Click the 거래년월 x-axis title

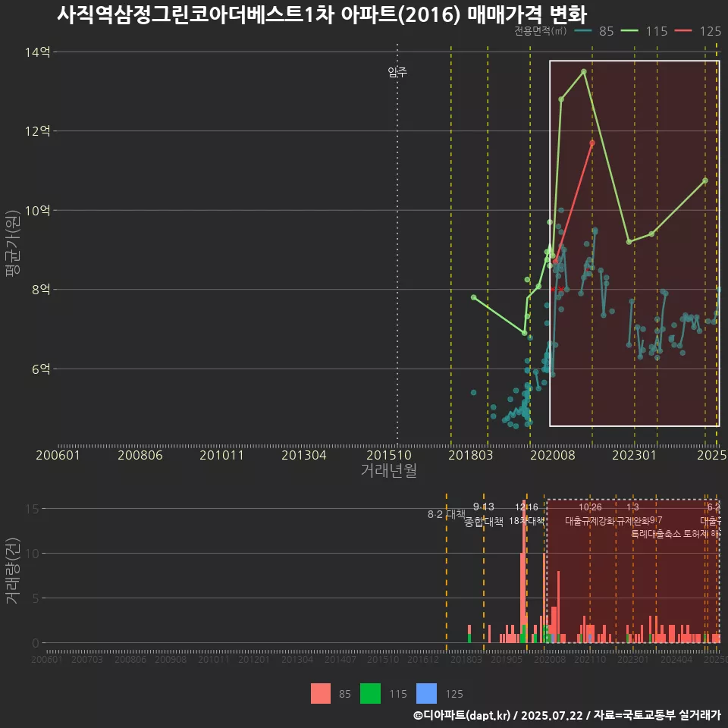coord(388,470)
